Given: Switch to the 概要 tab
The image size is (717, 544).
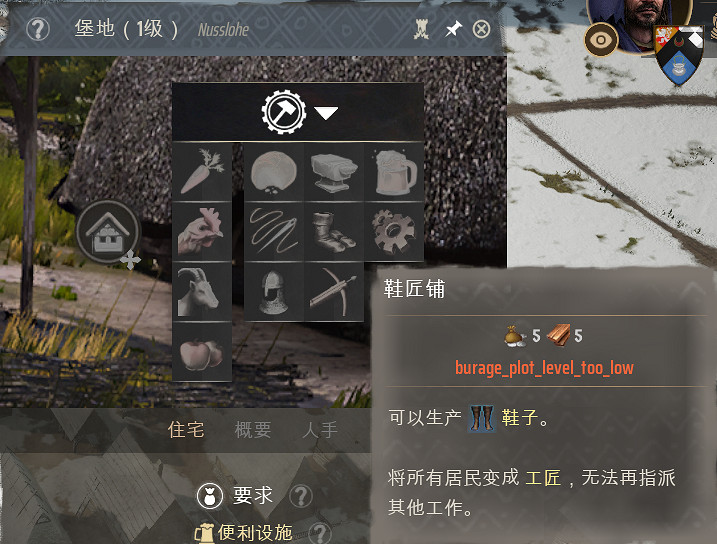Looking at the screenshot, I should tap(253, 430).
